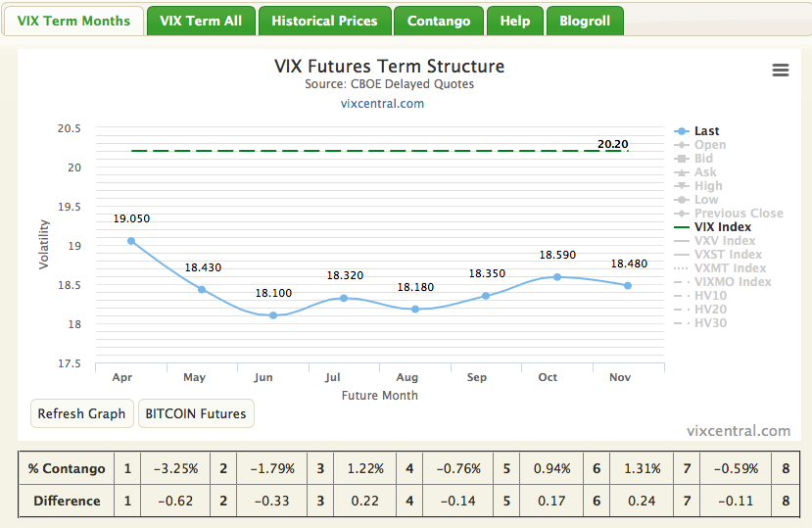Click the Apr 19.050 data point
Image resolution: width=812 pixels, height=528 pixels.
tap(131, 241)
